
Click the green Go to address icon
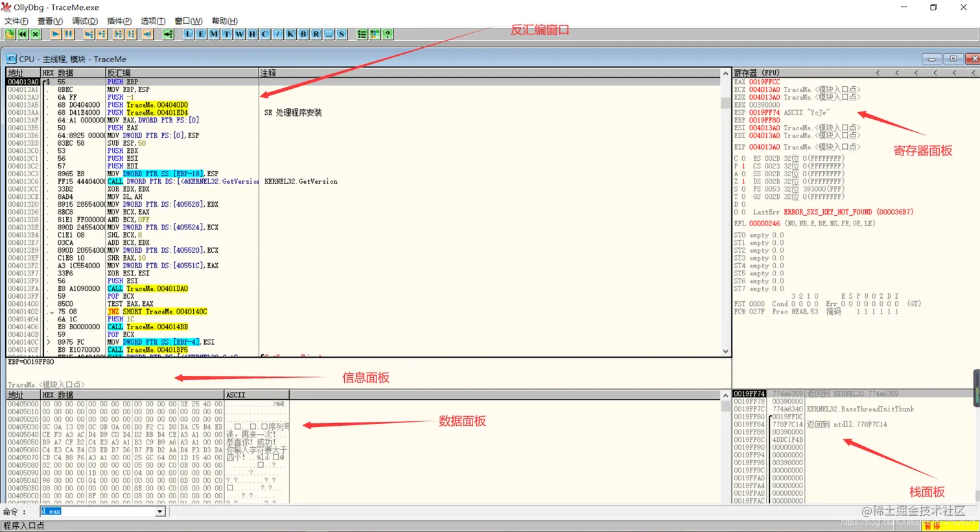(168, 34)
